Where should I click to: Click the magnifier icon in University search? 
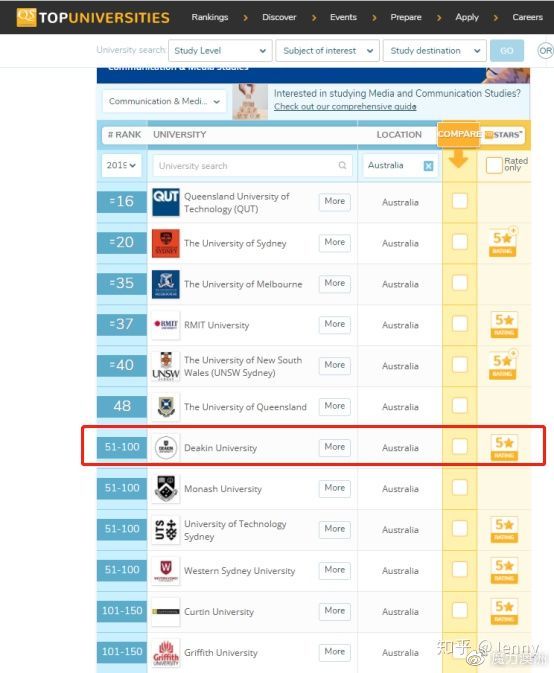342,165
